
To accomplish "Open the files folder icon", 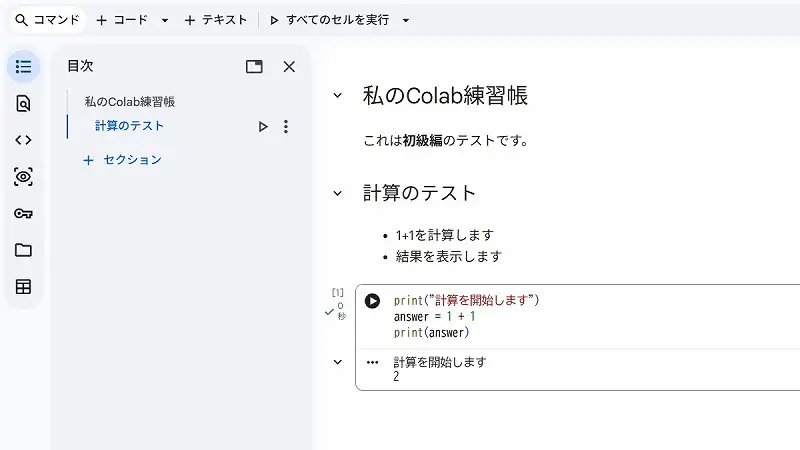I will (x=23, y=250).
